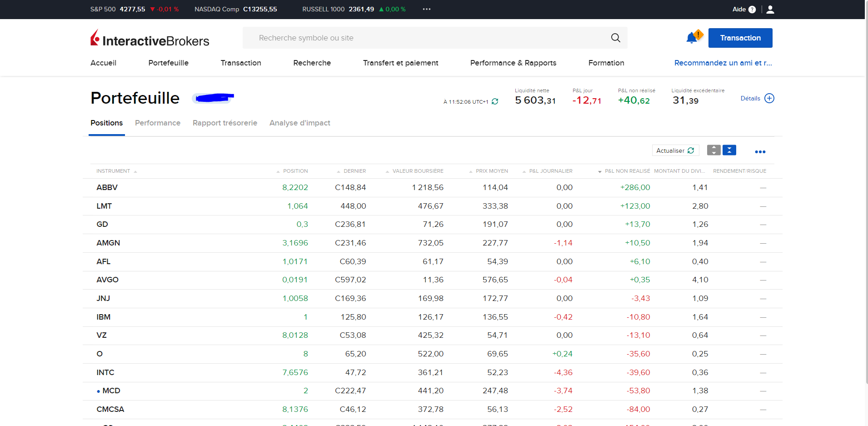Open the LMT position row
This screenshot has height=426, width=868.
pos(432,206)
